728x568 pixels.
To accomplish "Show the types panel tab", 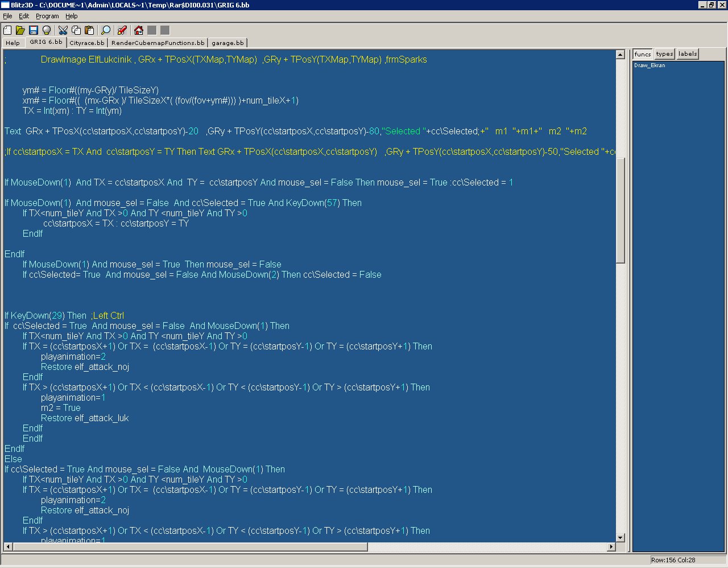I will pyautogui.click(x=664, y=54).
